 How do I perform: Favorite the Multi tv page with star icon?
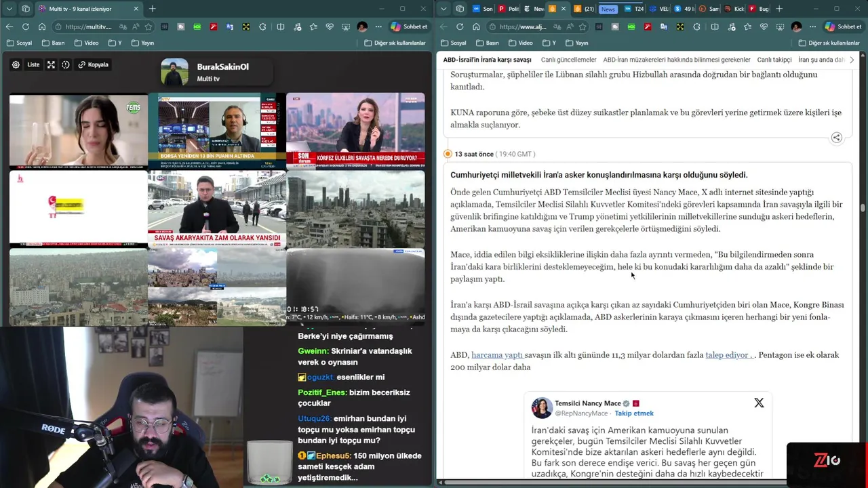tap(148, 26)
